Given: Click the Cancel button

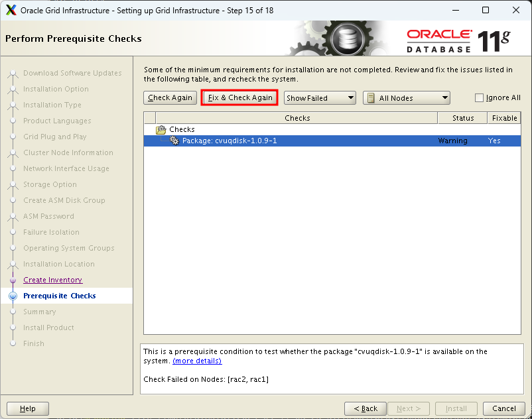Looking at the screenshot, I should (504, 408).
